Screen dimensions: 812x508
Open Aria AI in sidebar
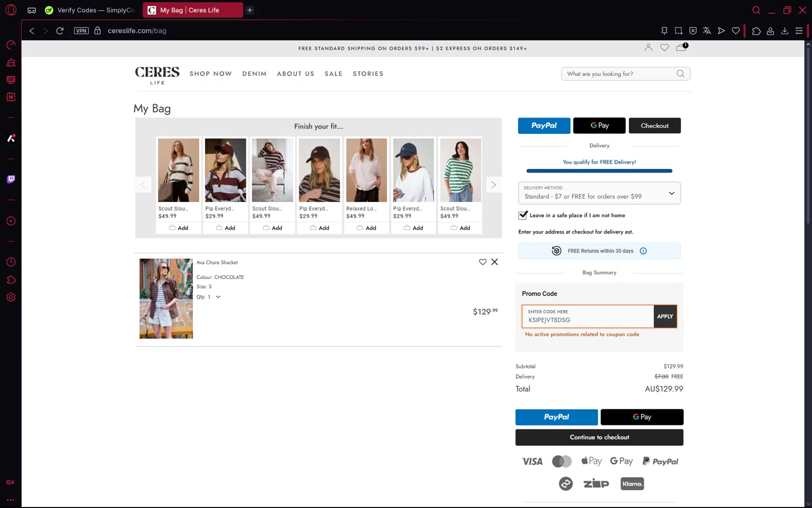[x=11, y=138]
